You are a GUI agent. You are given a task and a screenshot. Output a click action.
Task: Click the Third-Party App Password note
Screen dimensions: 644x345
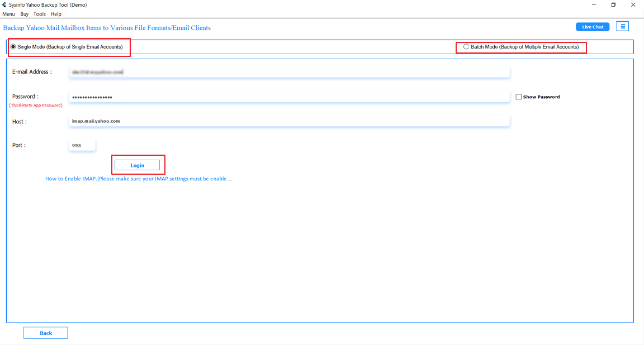36,106
